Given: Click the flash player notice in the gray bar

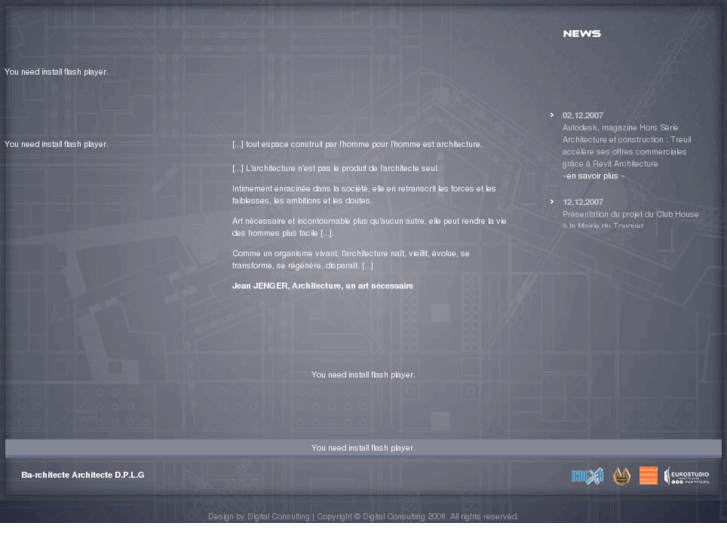Looking at the screenshot, I should pos(363,448).
